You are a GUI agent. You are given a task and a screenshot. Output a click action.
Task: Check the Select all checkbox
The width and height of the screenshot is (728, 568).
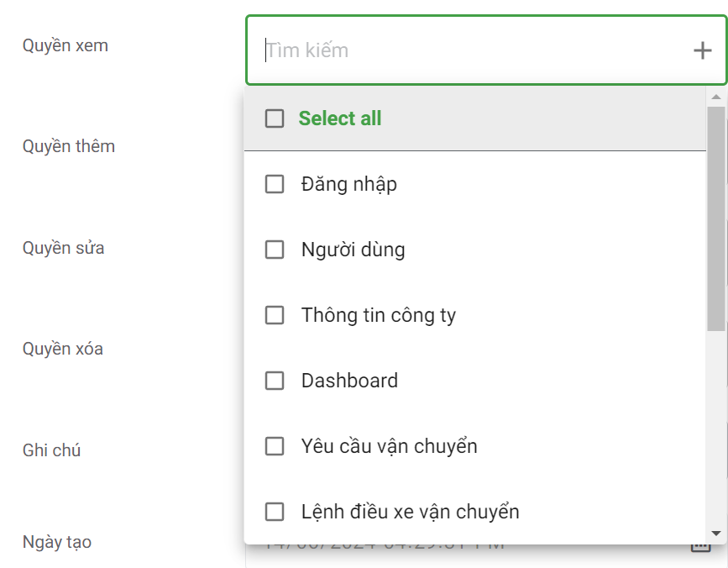[x=275, y=118]
